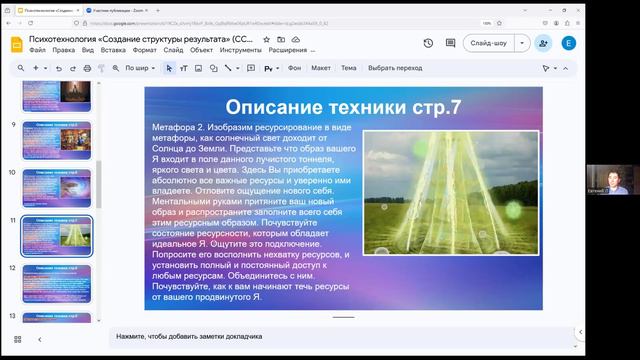Open the По шир zoom dropdown
The height and width of the screenshot is (360, 640).
[x=140, y=68]
